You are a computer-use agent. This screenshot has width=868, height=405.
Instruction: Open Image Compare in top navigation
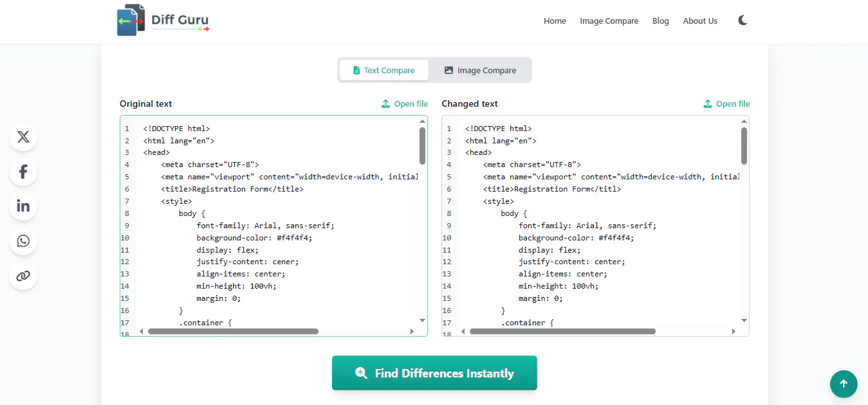point(609,21)
